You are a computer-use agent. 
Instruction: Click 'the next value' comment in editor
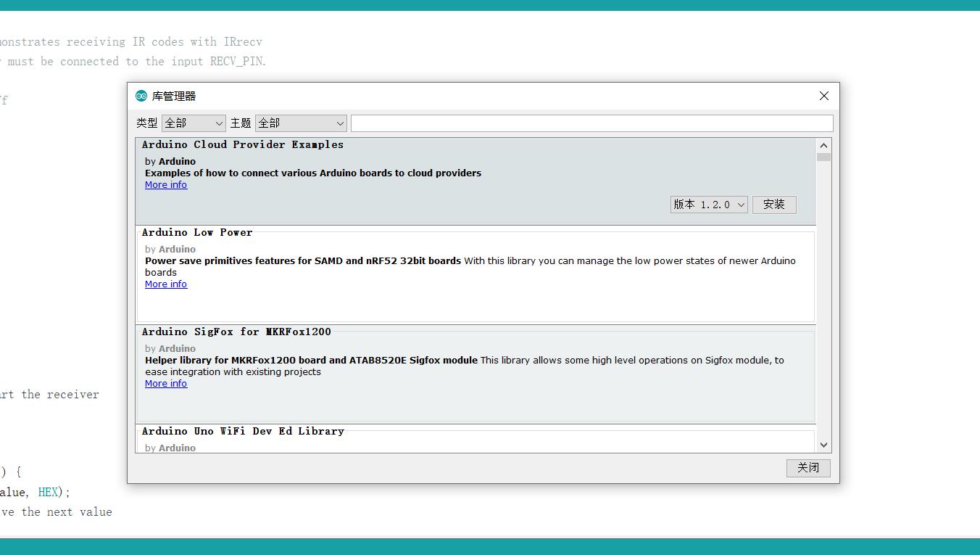click(67, 512)
